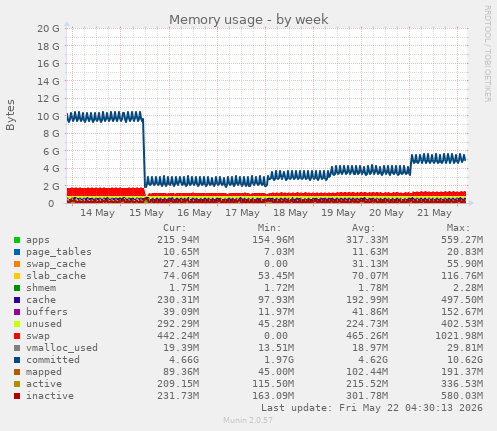Click the 16 May x-axis date
This screenshot has width=497, height=431.
coord(194,213)
